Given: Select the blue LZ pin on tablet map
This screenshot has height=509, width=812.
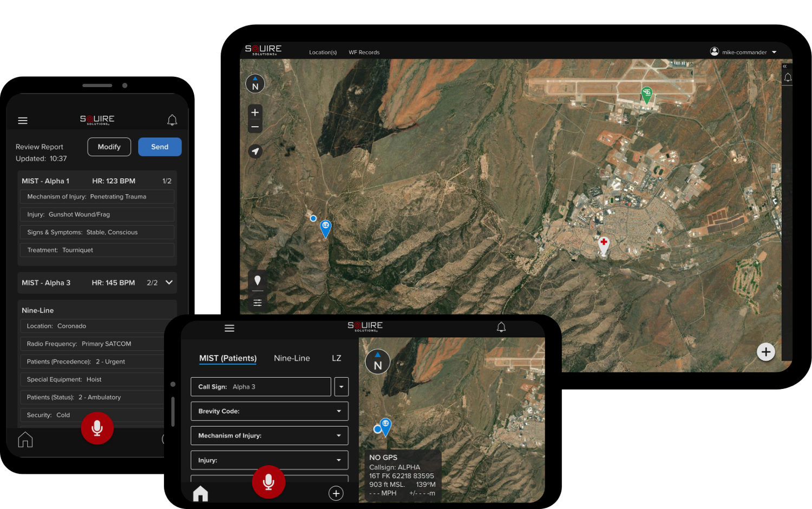Looking at the screenshot, I should point(325,229).
